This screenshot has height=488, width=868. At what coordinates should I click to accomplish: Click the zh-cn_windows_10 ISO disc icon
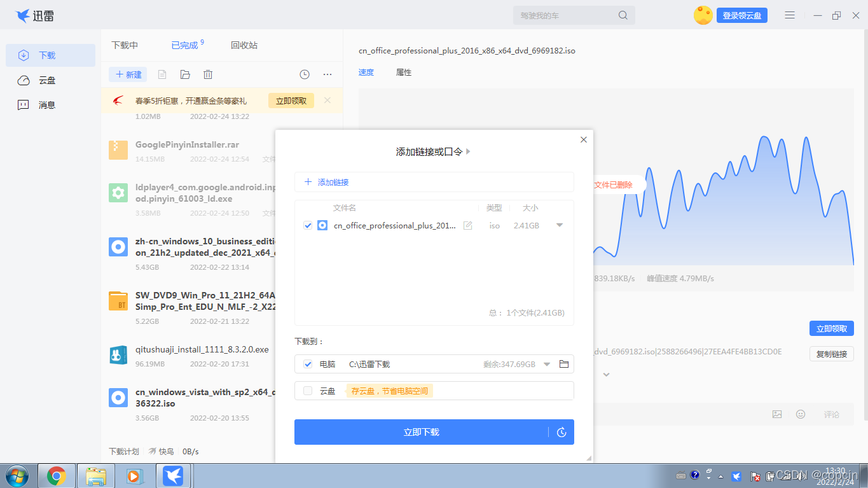point(118,247)
